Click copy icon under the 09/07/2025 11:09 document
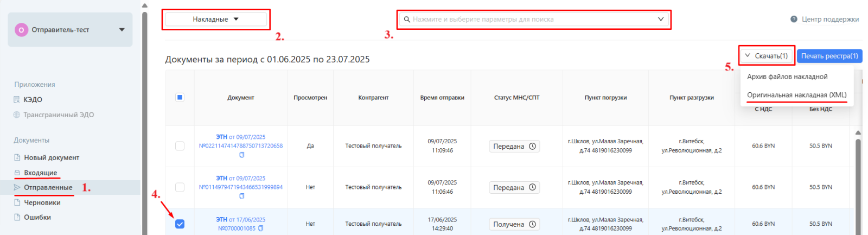868x235 pixels. pos(241,155)
